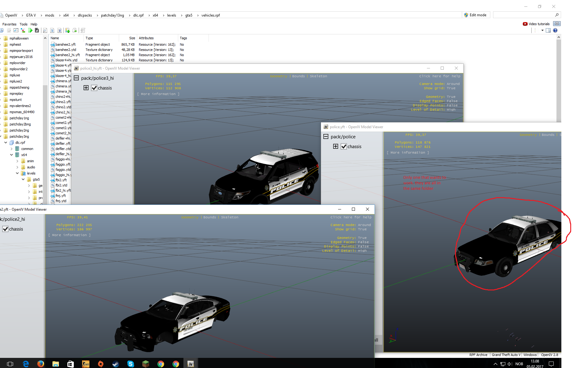This screenshot has height=368, width=588.
Task: Uncheck chassis in police3_hi viewer
Action: [94, 88]
